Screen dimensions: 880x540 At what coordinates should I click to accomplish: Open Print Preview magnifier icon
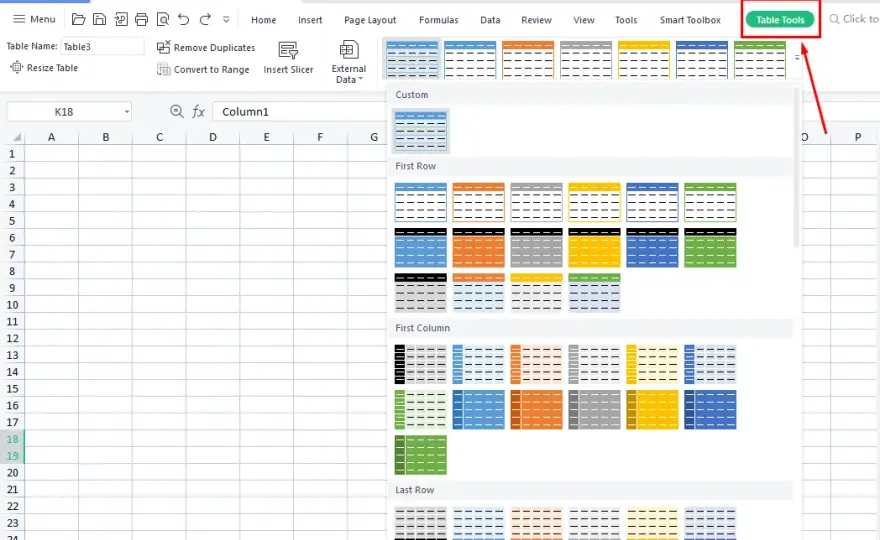(163, 20)
